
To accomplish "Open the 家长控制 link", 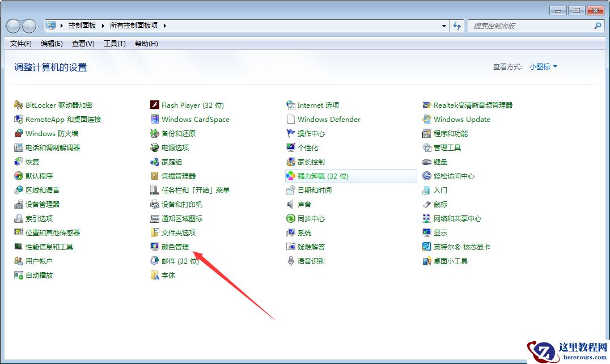I will tap(311, 162).
